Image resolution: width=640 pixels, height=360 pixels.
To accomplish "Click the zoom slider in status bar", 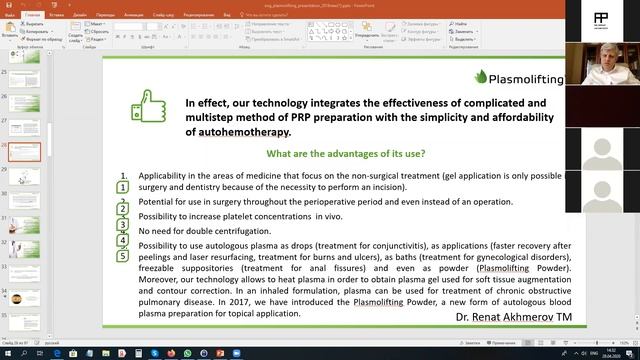I will click(x=594, y=343).
